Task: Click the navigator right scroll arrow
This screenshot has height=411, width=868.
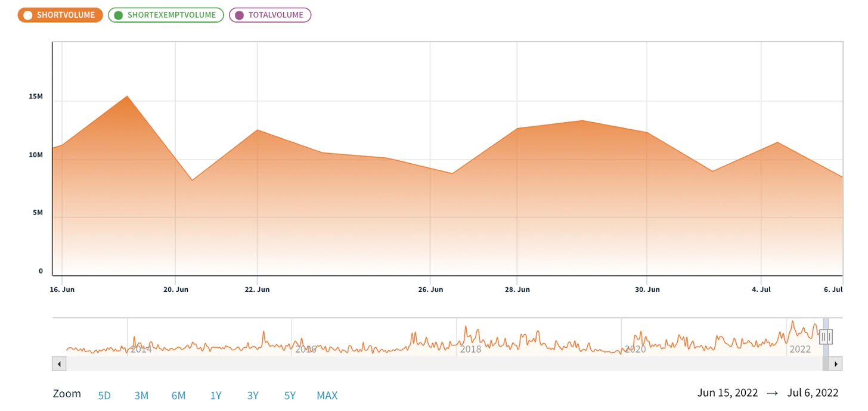Action: click(x=836, y=363)
